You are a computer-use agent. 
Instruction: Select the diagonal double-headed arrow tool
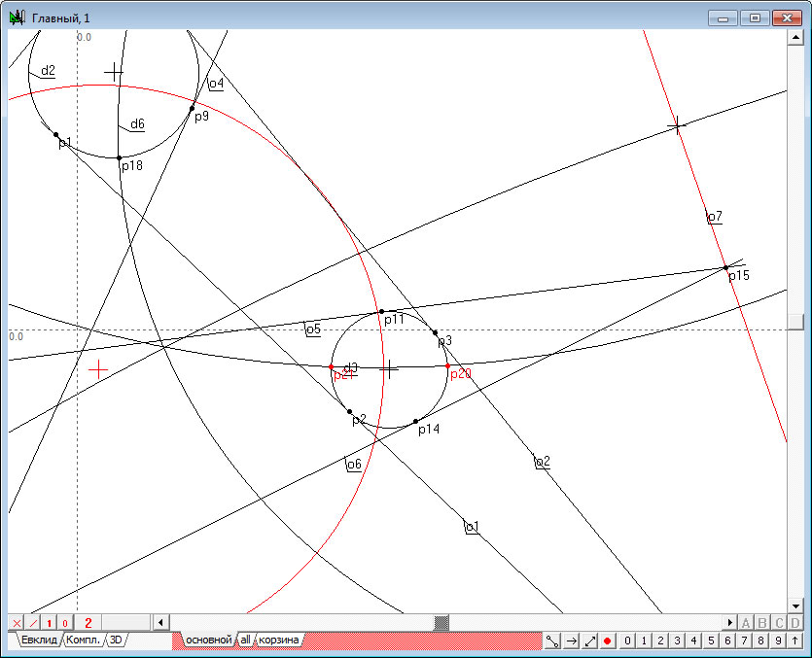coord(590,641)
